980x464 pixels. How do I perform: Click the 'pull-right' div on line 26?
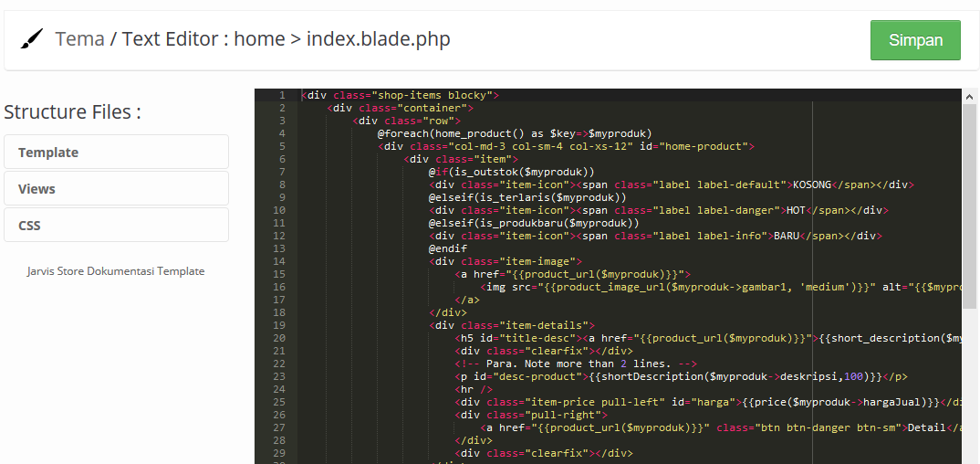531,414
